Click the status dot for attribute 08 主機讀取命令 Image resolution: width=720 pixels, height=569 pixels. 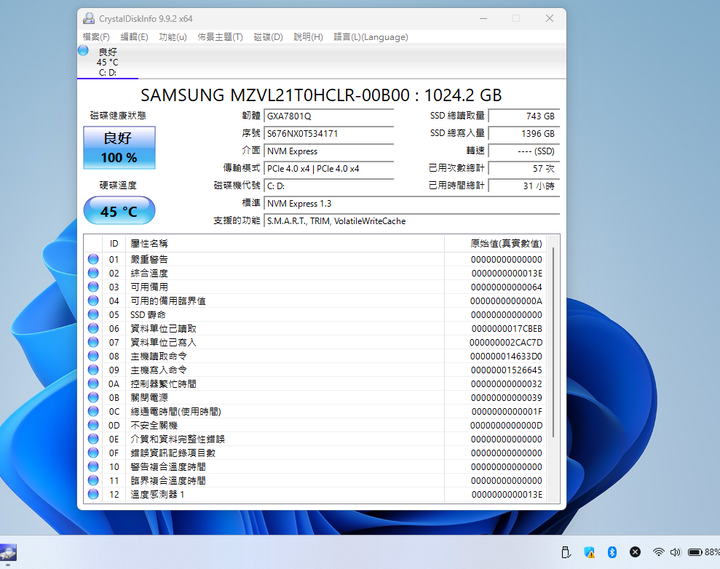point(93,356)
